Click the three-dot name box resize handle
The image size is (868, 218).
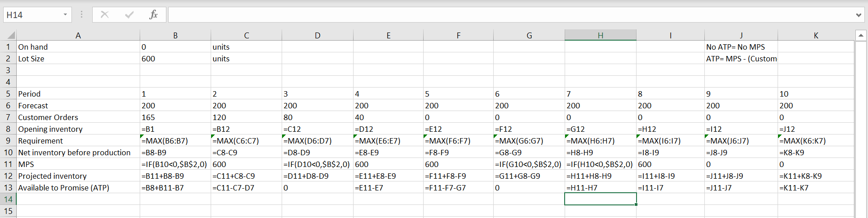81,15
